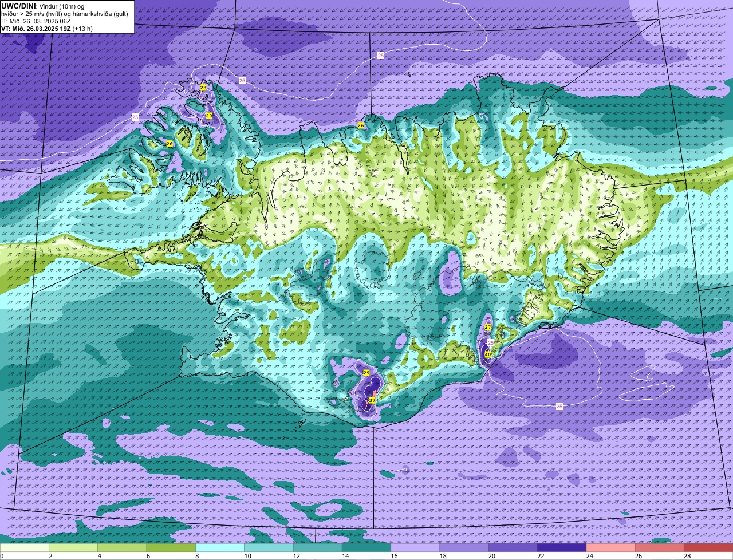Screen dimensions: 733x560
Task: Select the 26–28 m/s salmon legend swatch
Action: tap(660, 547)
